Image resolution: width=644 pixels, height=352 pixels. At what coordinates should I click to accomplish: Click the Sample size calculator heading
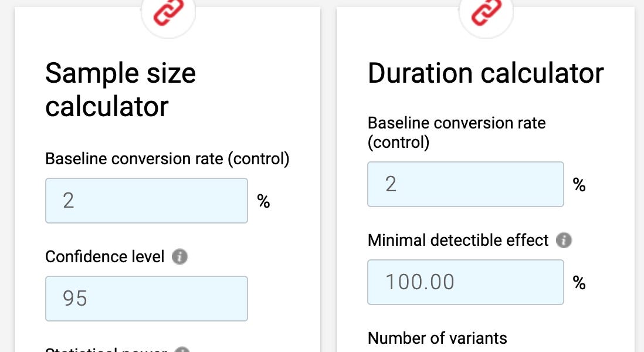[120, 89]
